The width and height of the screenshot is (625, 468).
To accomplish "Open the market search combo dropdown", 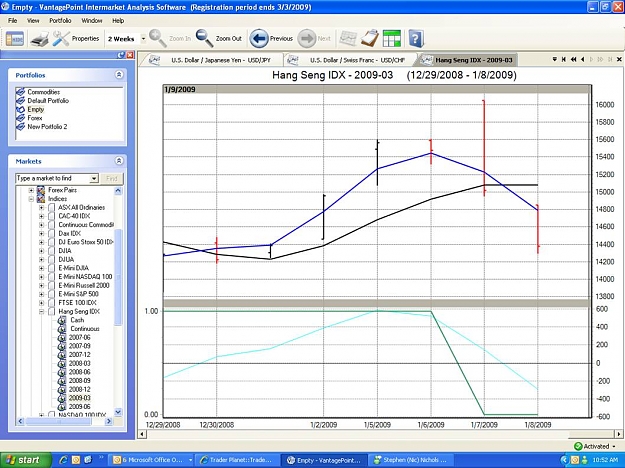I will point(94,179).
